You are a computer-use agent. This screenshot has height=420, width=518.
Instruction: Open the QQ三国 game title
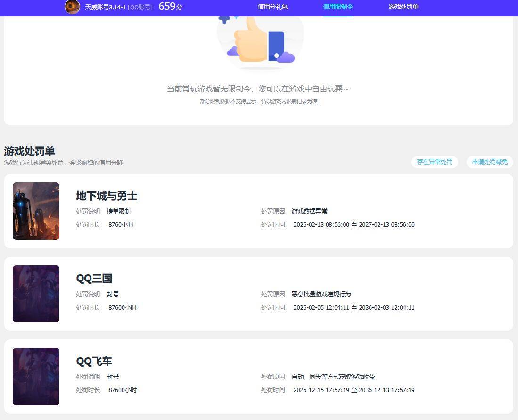tap(94, 278)
